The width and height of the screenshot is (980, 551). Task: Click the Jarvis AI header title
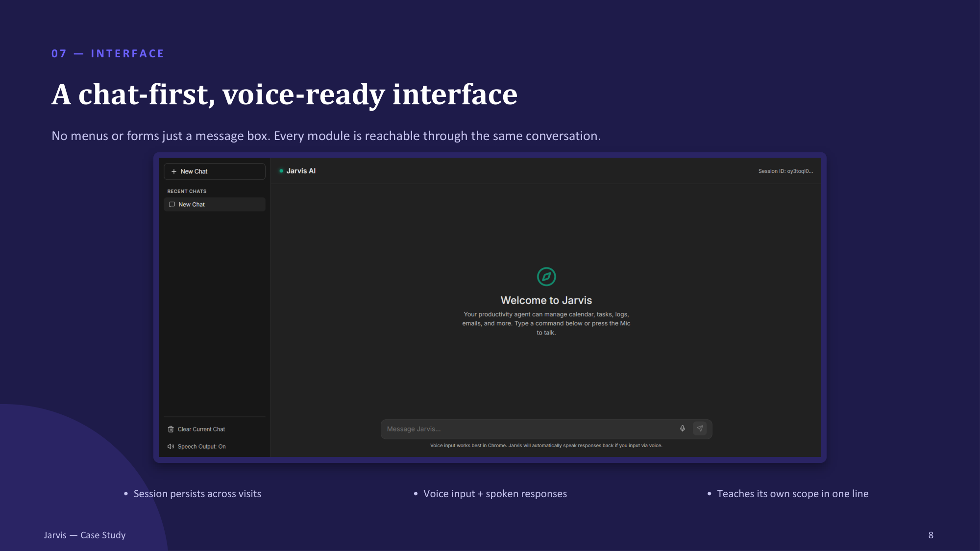tap(301, 171)
